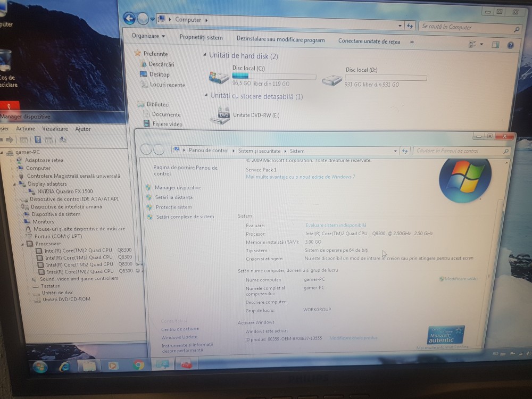Screen dimensions: 532x399
Task: Open the Acțiune menu in Manager dispozitive
Action: click(x=26, y=129)
